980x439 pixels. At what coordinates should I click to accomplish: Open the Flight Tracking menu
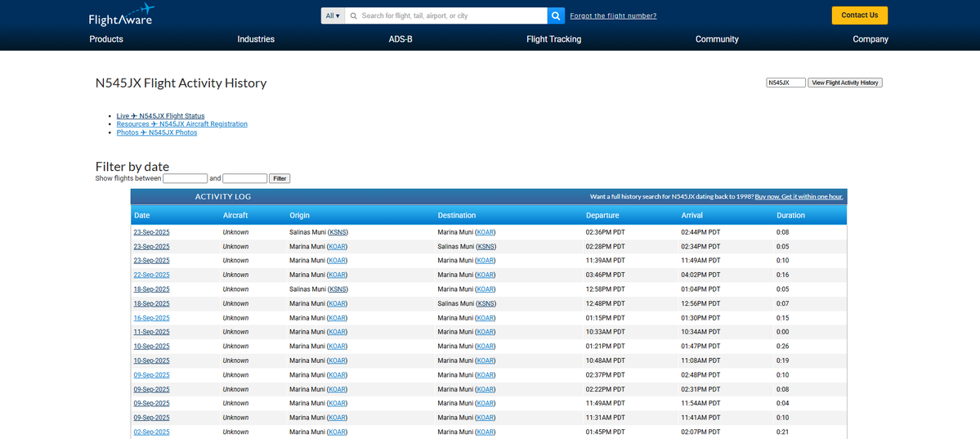553,38
